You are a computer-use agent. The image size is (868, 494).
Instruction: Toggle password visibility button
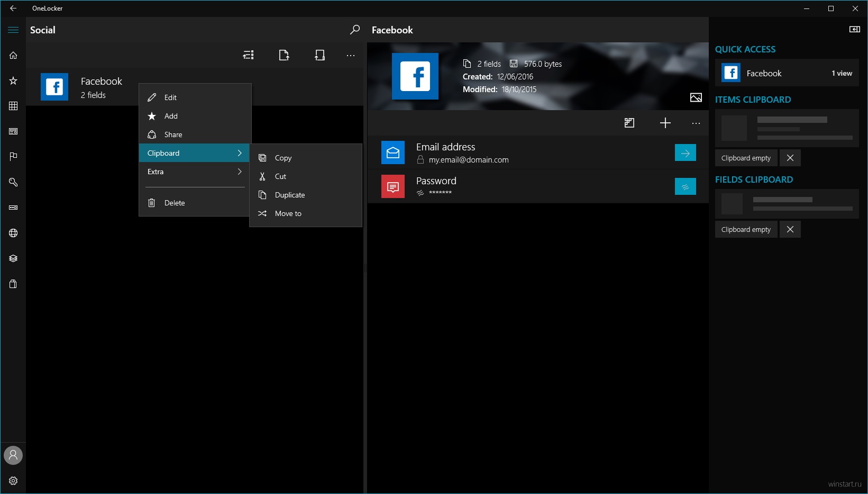[686, 186]
